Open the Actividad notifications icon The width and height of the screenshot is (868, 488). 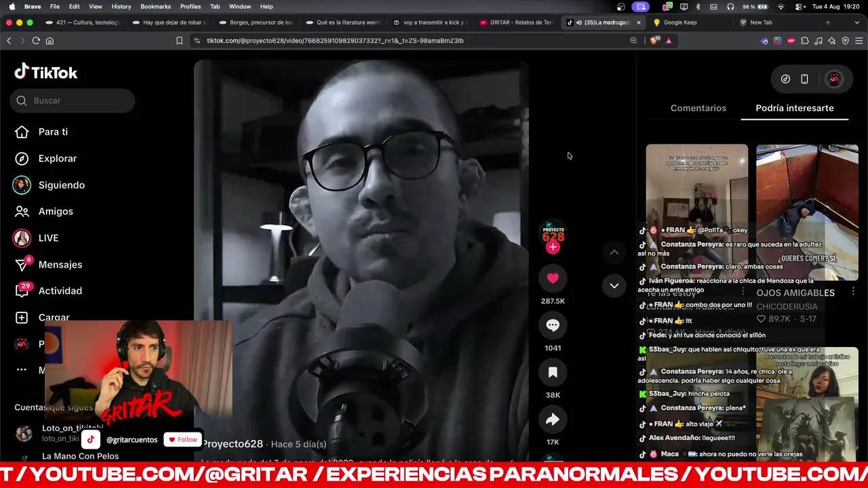point(22,291)
